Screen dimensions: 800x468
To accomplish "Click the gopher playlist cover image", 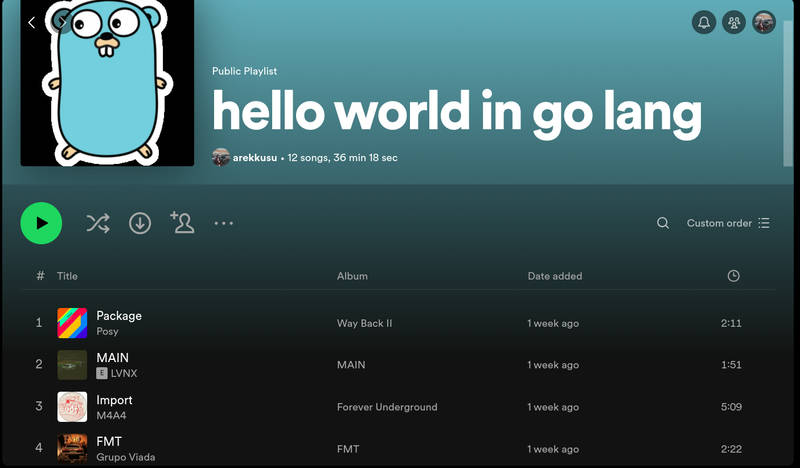I will pos(107,83).
